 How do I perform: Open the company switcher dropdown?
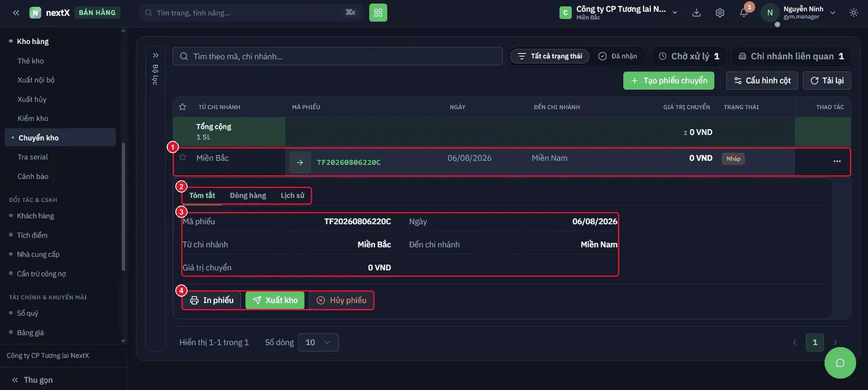click(619, 12)
